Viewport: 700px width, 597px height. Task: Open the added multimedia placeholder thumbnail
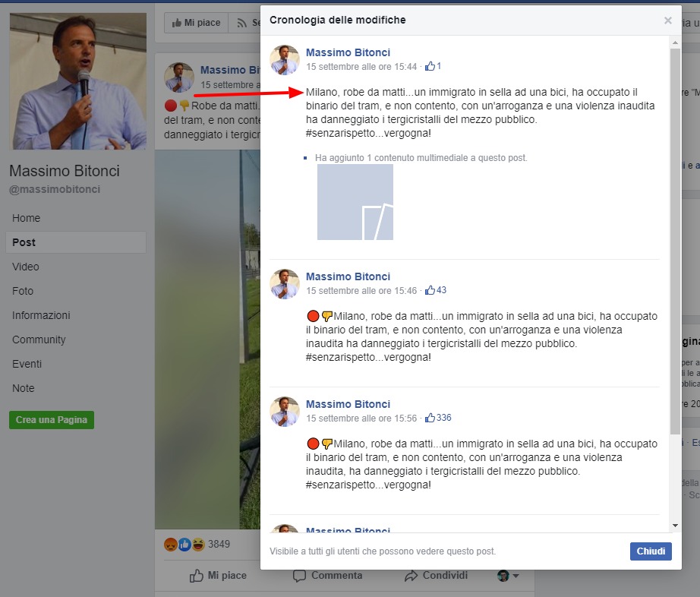355,202
